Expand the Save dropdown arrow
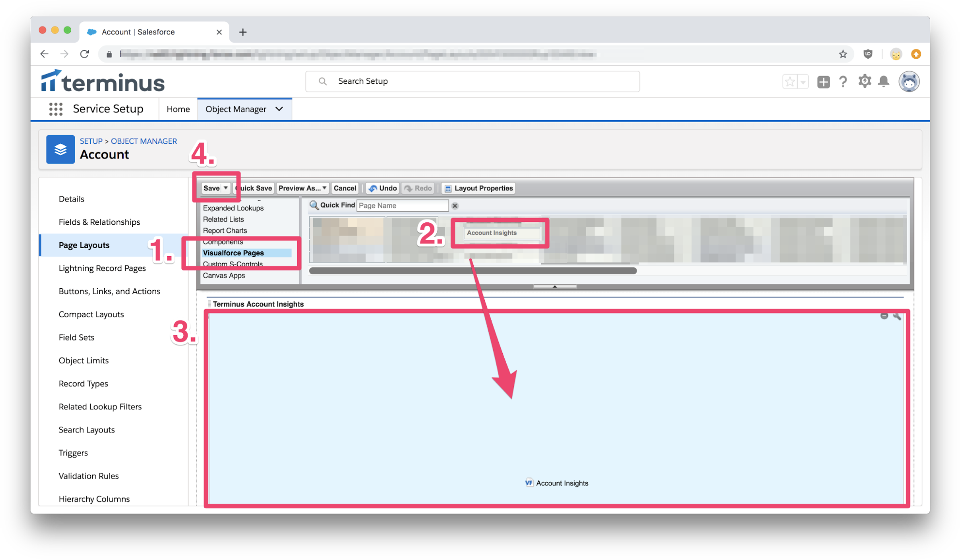Viewport: 960px width, 560px height. pyautogui.click(x=225, y=188)
